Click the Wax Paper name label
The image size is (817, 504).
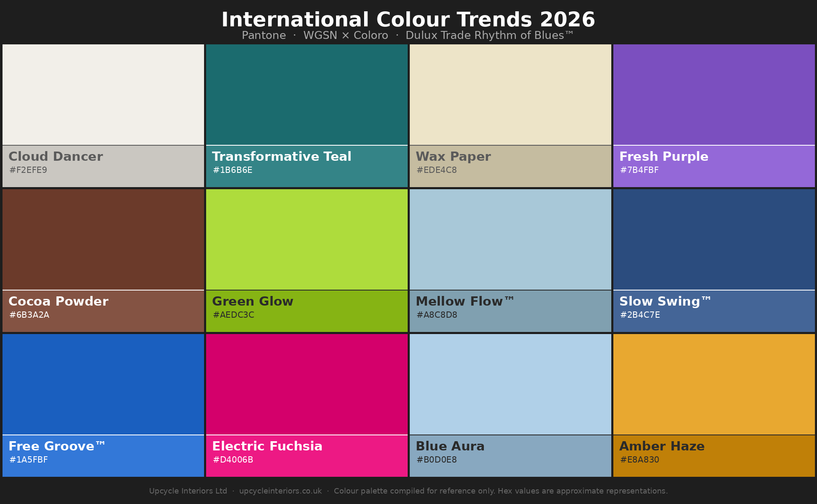coord(453,157)
